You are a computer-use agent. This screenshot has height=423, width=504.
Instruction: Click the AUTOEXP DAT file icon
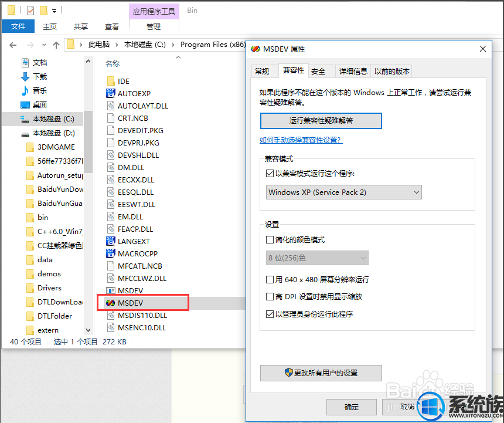tap(111, 93)
